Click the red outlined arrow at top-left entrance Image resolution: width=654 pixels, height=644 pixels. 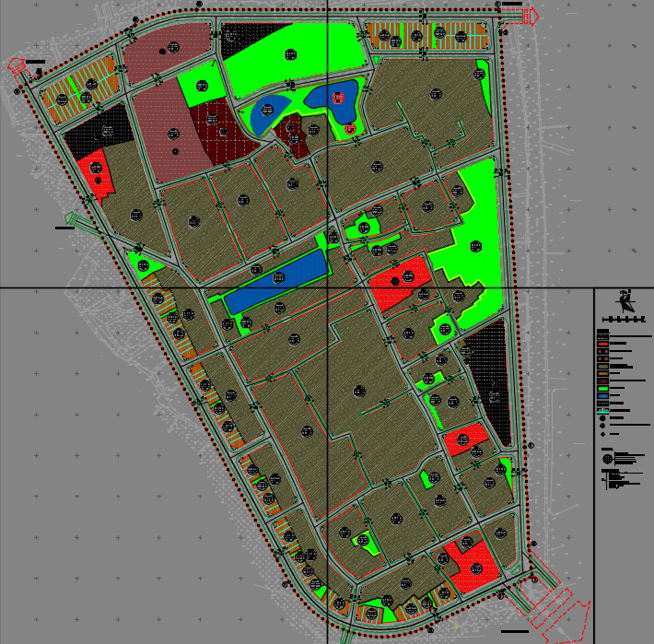16,65
